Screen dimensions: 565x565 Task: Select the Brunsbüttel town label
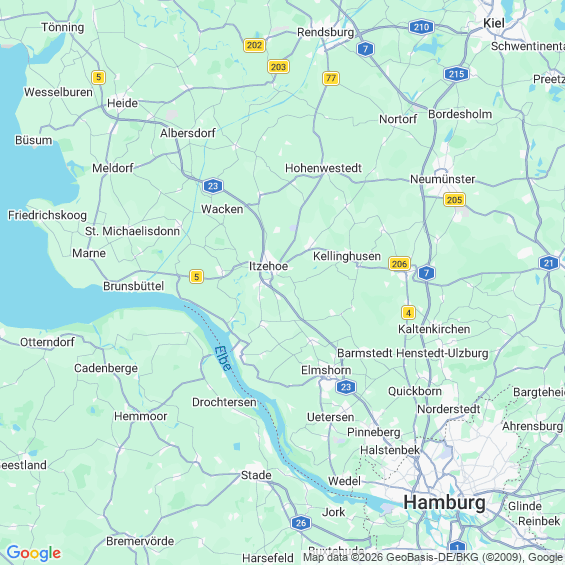[x=134, y=286]
